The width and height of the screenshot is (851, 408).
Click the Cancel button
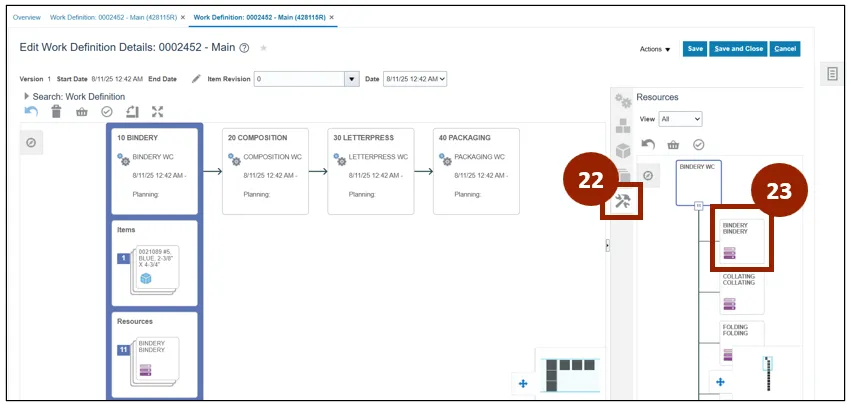[785, 49]
